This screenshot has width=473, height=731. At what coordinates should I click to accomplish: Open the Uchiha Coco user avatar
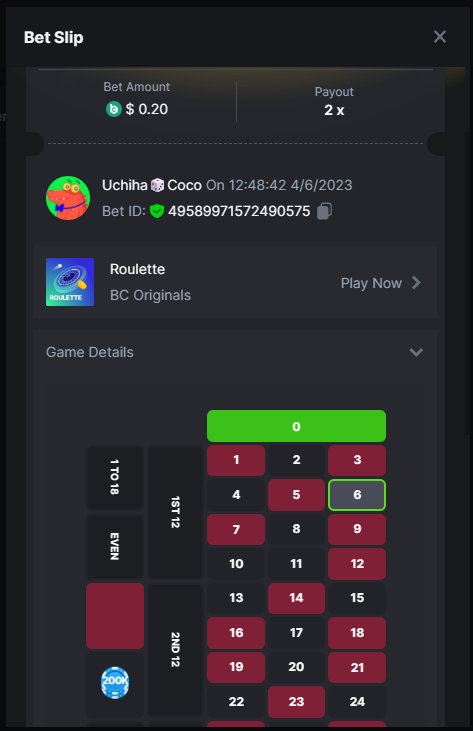[68, 198]
